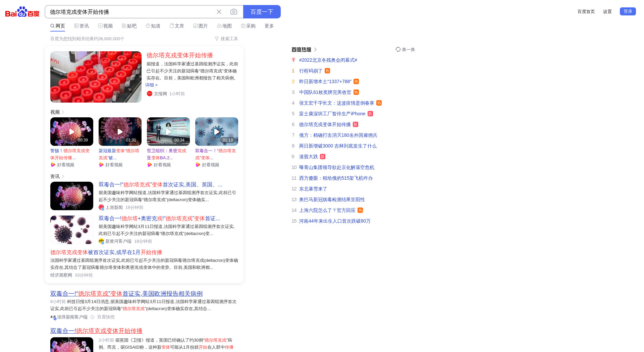Click 好看视频 icon under fourth video
This screenshot has height=352, width=644.
198,165
